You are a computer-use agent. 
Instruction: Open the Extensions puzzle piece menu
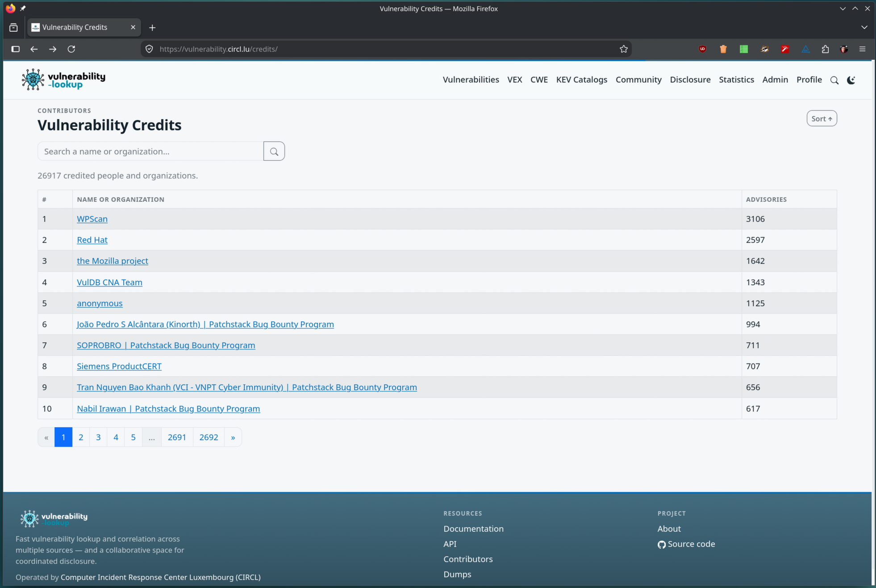click(825, 49)
